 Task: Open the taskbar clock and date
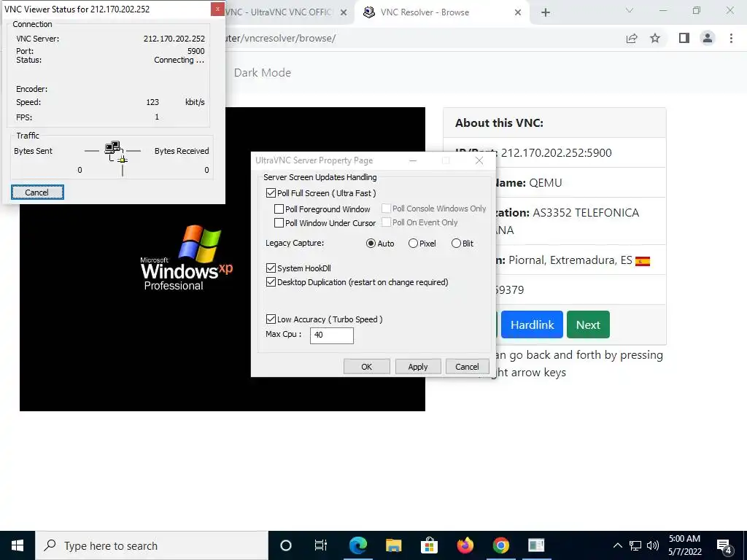(684, 545)
